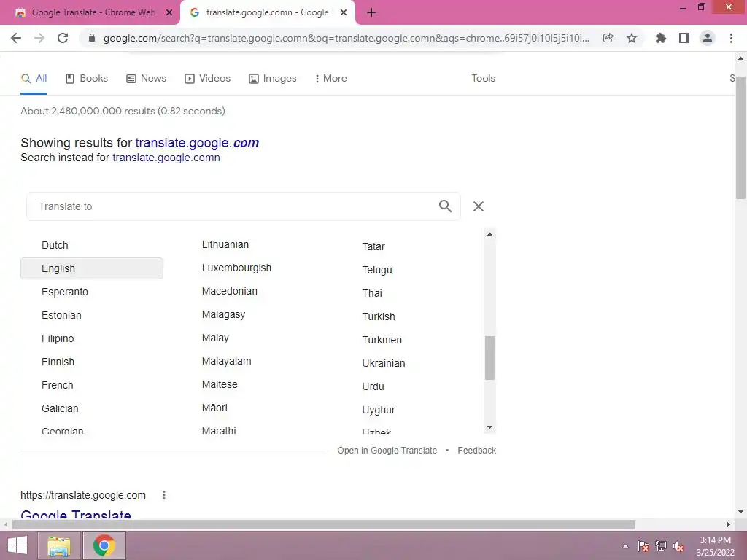The image size is (747, 560).
Task: Go back to the previous page
Action: coord(16,38)
